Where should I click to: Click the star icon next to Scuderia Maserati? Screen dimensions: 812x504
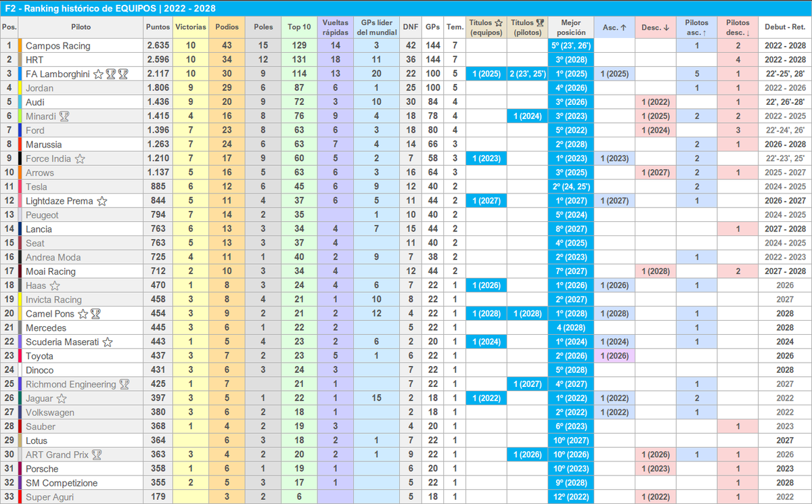[108, 342]
